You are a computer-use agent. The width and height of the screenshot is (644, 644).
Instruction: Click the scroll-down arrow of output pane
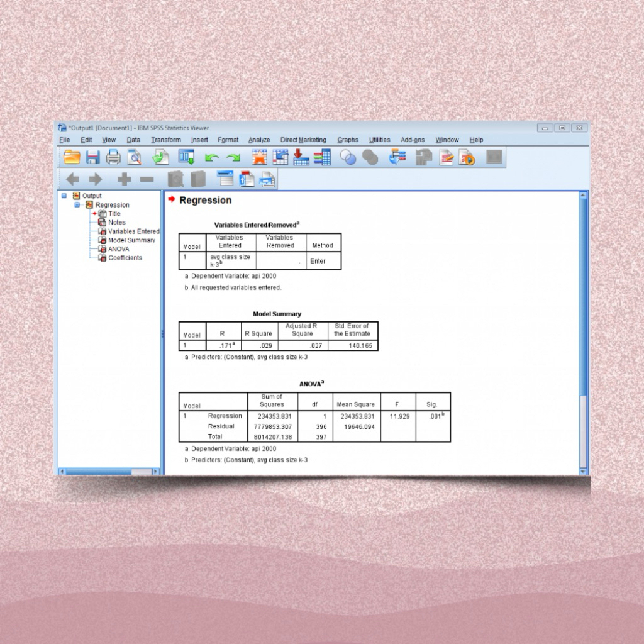(x=583, y=472)
